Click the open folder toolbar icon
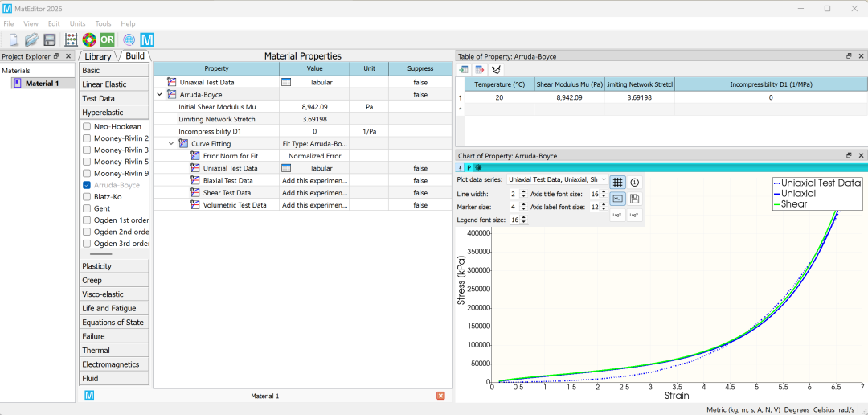This screenshot has width=868, height=415. [31, 40]
